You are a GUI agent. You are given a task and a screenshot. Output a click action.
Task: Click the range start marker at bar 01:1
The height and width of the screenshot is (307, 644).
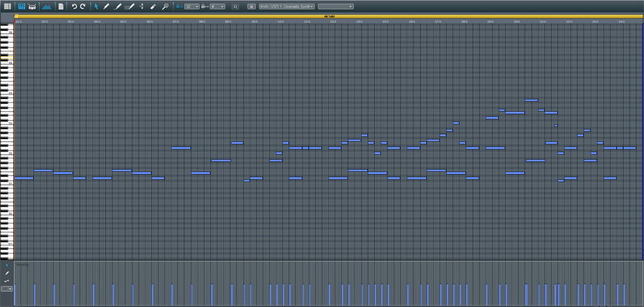tap(16, 16)
